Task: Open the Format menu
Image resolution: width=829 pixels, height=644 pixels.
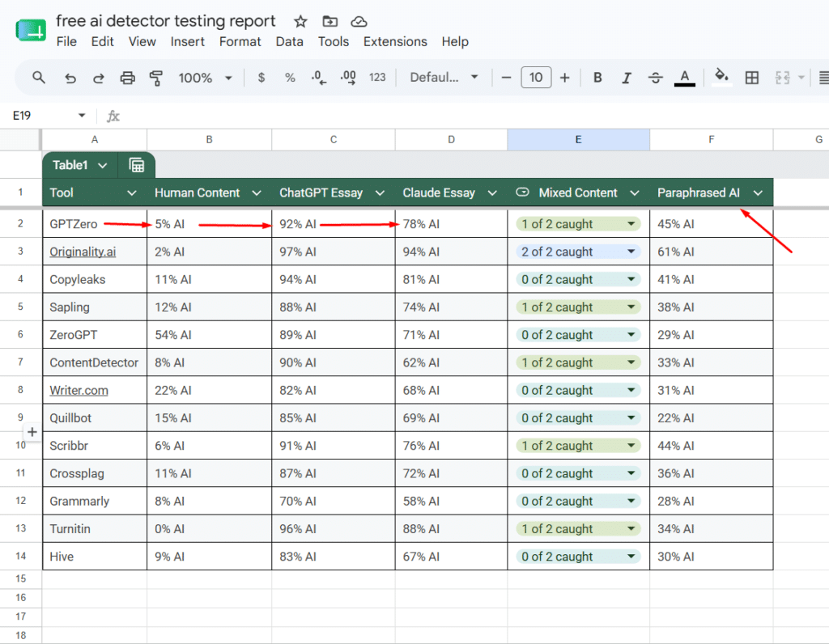Action: [240, 42]
